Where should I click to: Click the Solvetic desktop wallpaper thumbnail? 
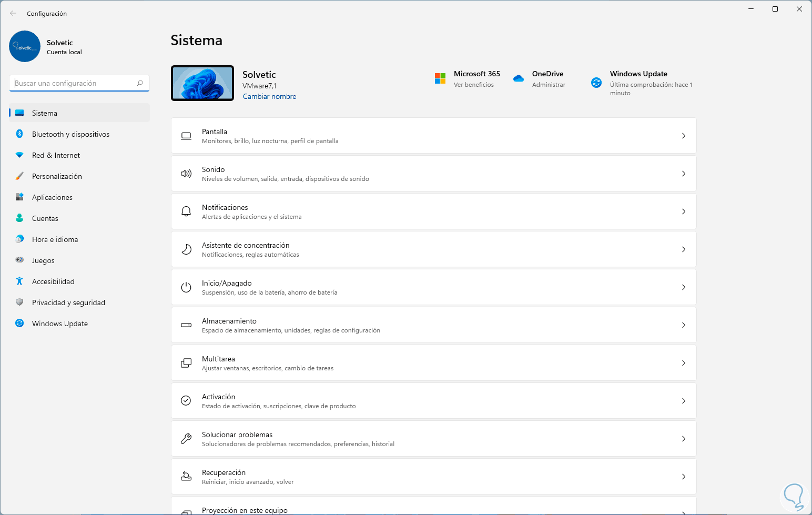pyautogui.click(x=202, y=83)
